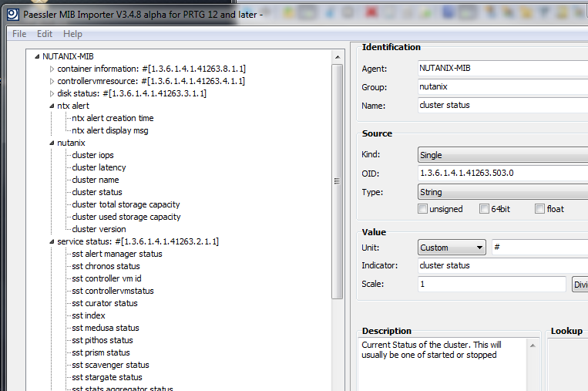
Task: Select ntx alert creation time
Action: tap(113, 118)
